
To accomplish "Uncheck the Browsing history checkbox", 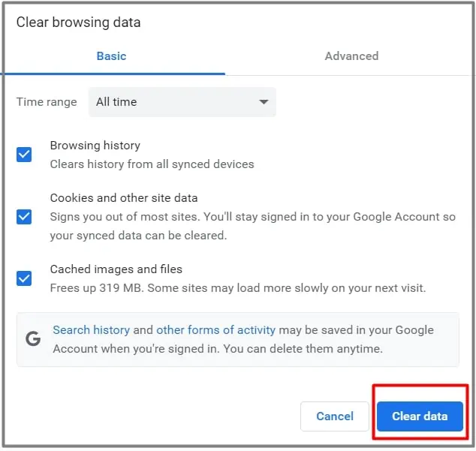I will click(24, 155).
